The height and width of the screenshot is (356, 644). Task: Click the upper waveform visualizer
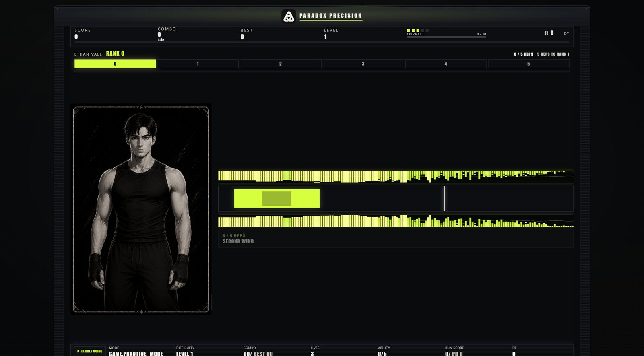396,176
